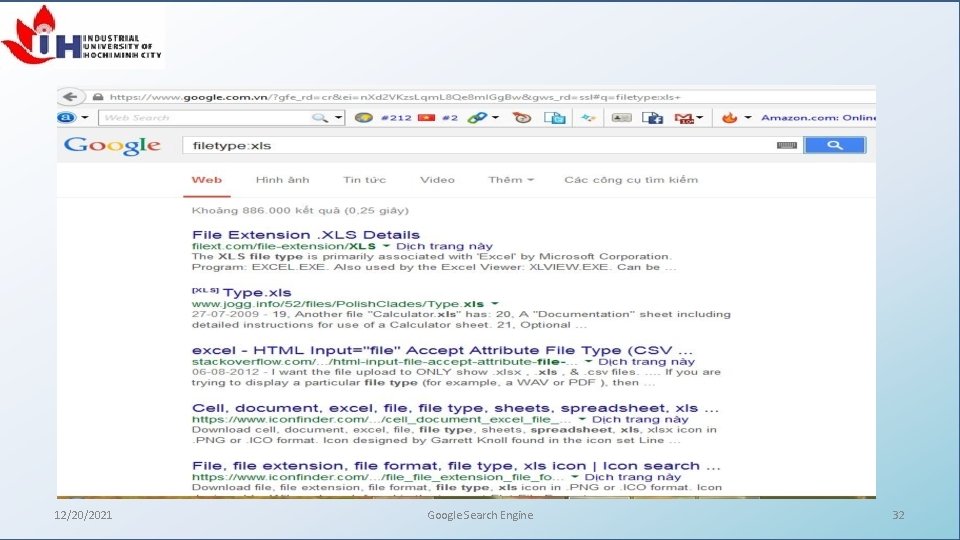Click 'Dịch trang này' beside file_file_extension URL

[x=633, y=477]
